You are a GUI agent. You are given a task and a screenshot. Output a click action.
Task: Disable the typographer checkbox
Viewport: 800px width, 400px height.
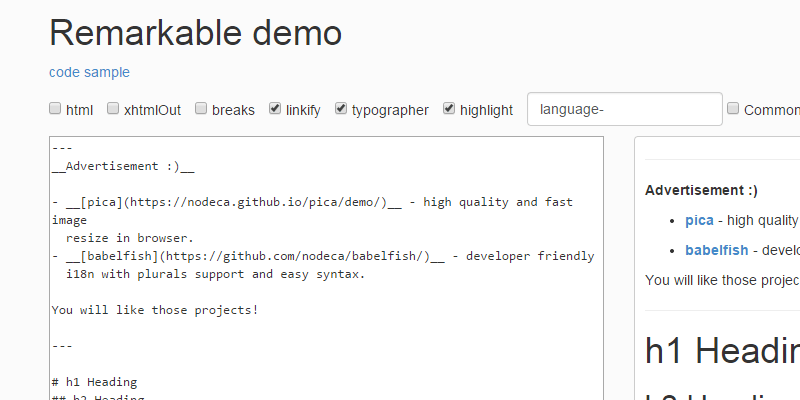click(342, 109)
